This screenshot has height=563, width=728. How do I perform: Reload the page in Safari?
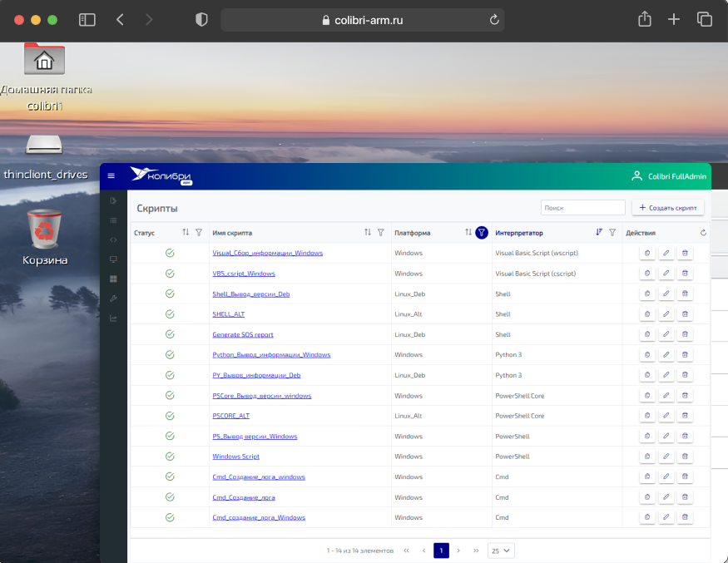[x=494, y=19]
